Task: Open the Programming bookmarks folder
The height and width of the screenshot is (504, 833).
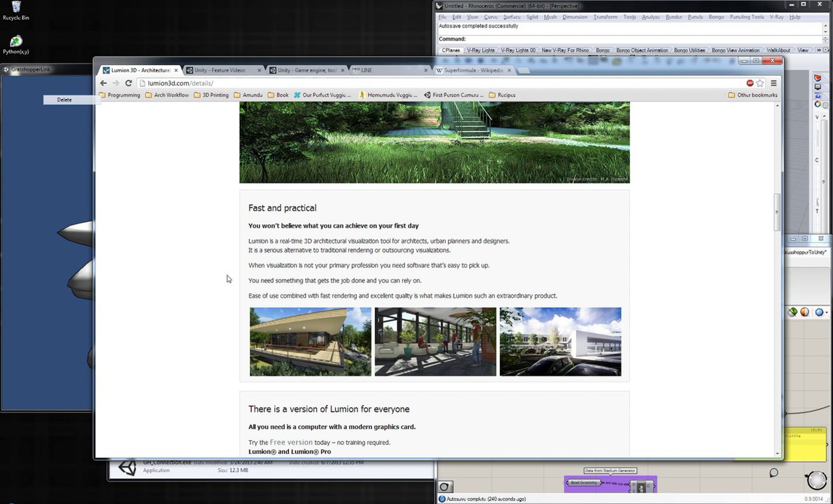Action: [120, 95]
